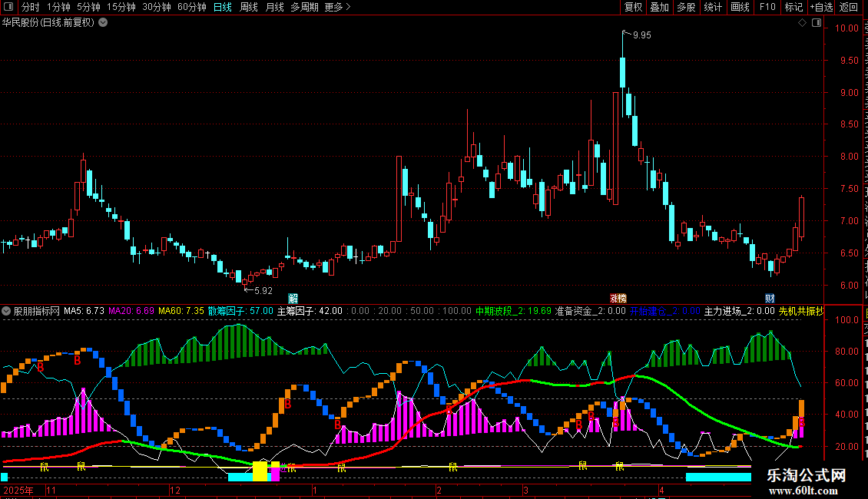868x499 pixels.
Task: Click the 主筹因子: 42.00 label
Action: click(x=310, y=311)
